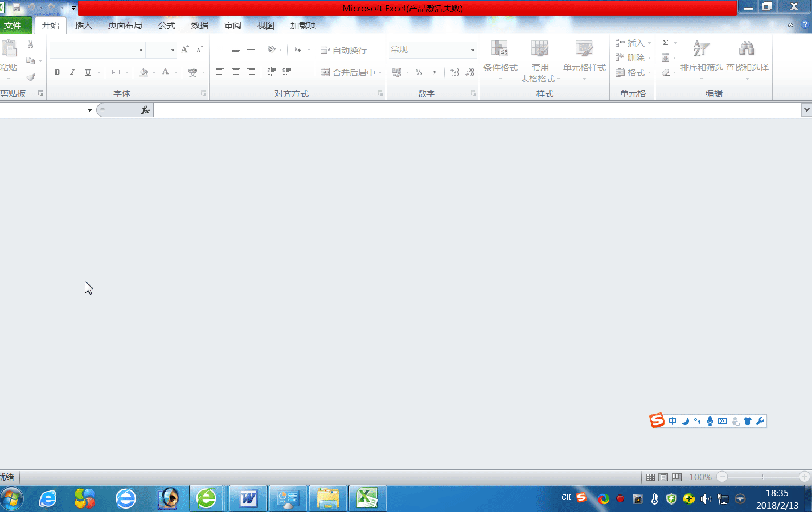Select the Format Painter brush
The height and width of the screenshot is (512, 812).
[31, 77]
